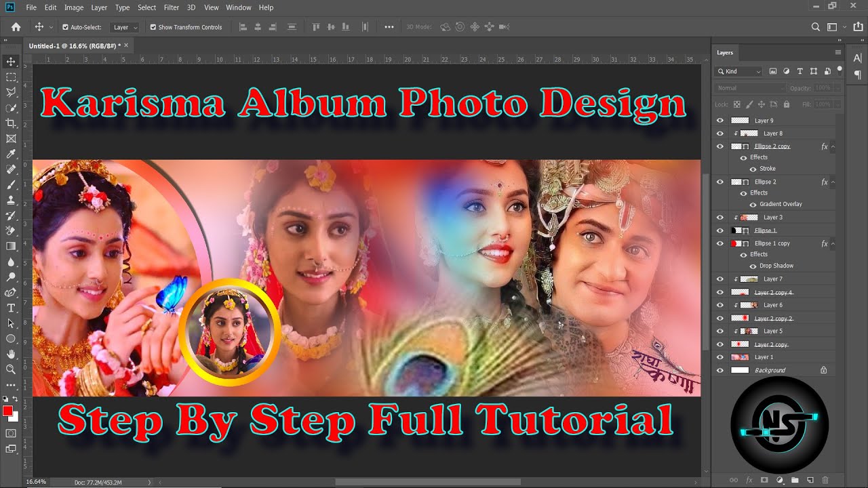Screen dimensions: 868x488
Task: Open the Paragraph panel icon
Action: 858,75
